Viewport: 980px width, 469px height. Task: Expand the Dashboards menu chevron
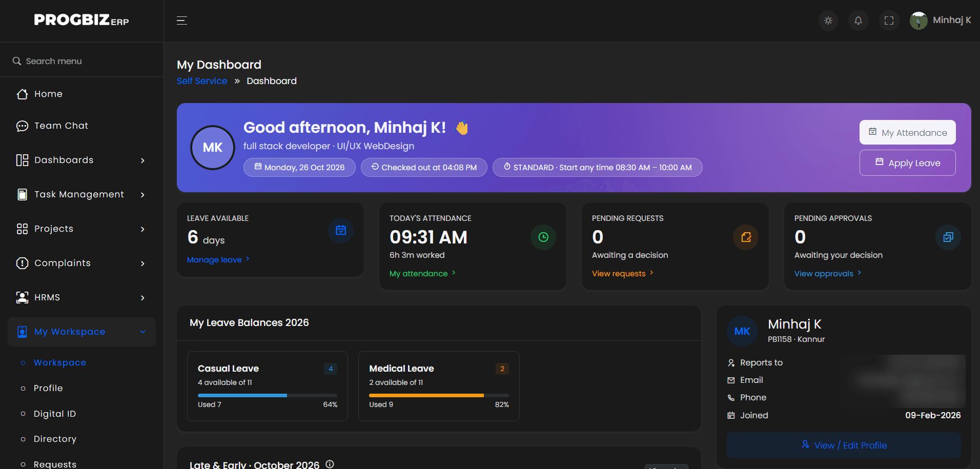click(x=142, y=160)
